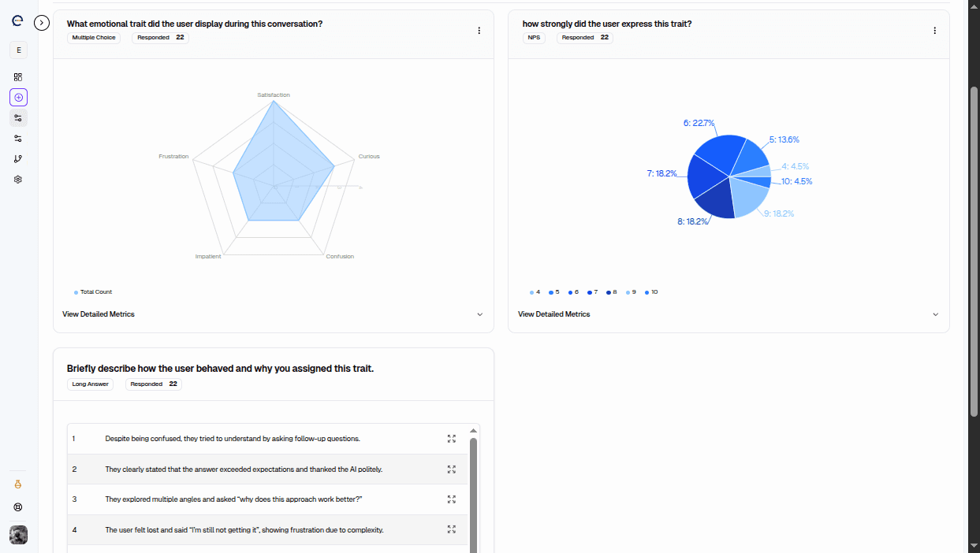Expand response row 1 to full view
The width and height of the screenshot is (980, 553).
tap(452, 439)
